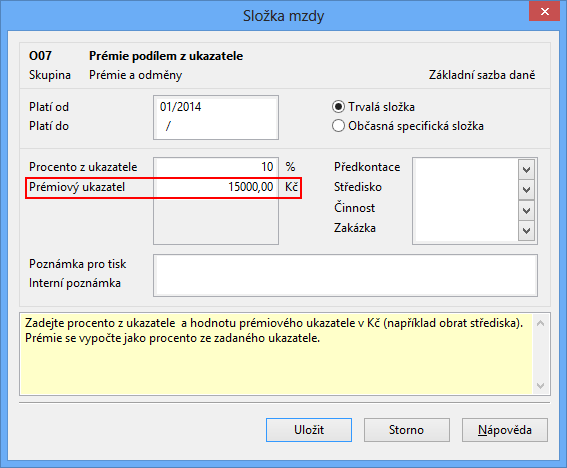567x468 pixels.
Task: Click the hint box scroll down arrow
Action: coord(541,386)
